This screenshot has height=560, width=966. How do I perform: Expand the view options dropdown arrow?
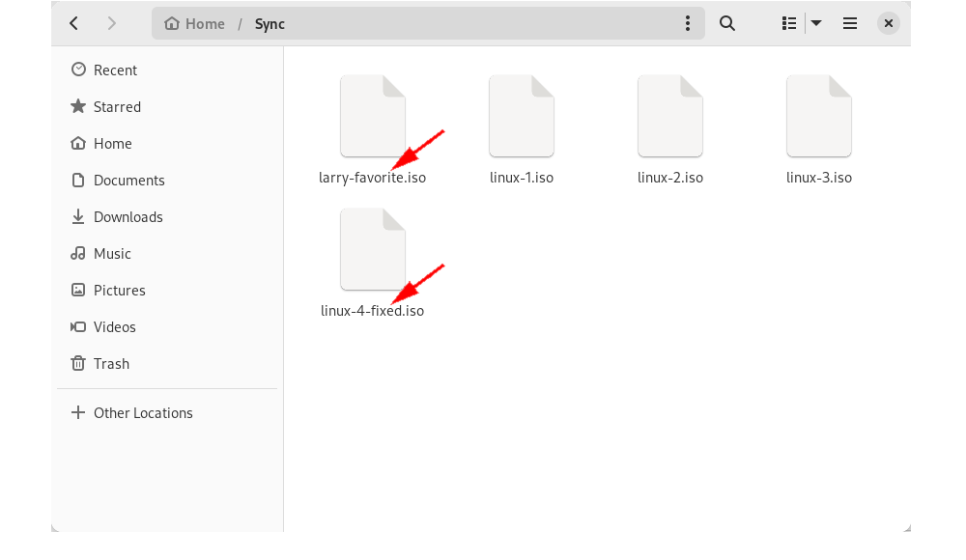[x=816, y=23]
